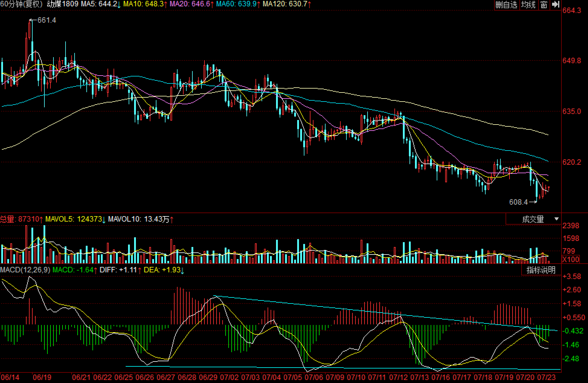Click the 2398 volume axis label
The width and height of the screenshot is (588, 383).
(571, 226)
